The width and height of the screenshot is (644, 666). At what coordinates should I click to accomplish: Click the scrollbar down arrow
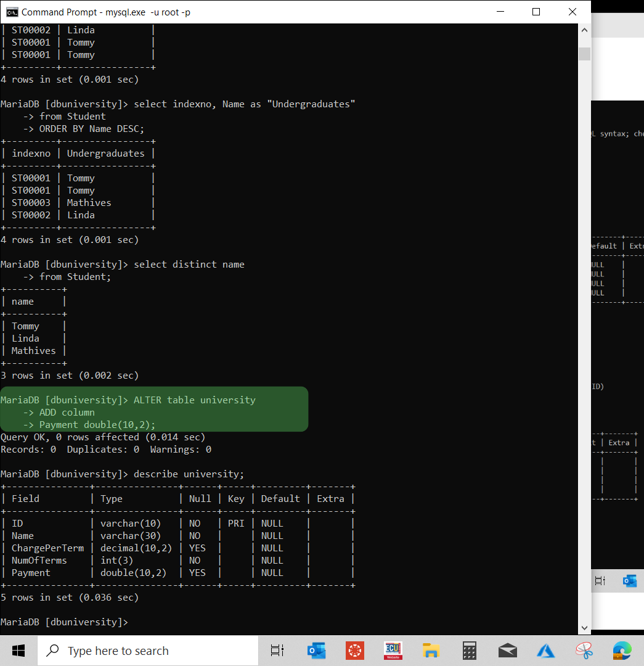[584, 627]
